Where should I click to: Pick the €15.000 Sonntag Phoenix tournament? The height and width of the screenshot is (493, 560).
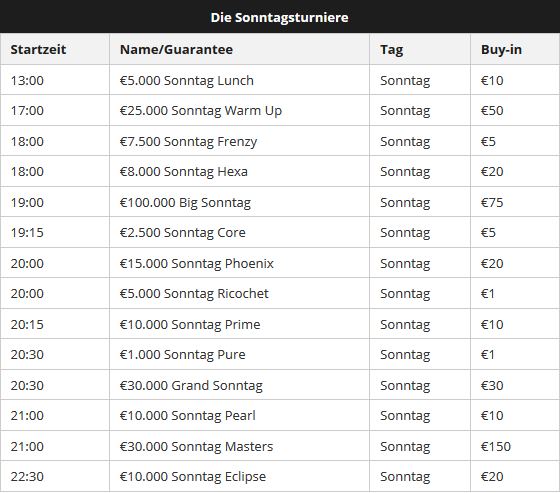196,264
